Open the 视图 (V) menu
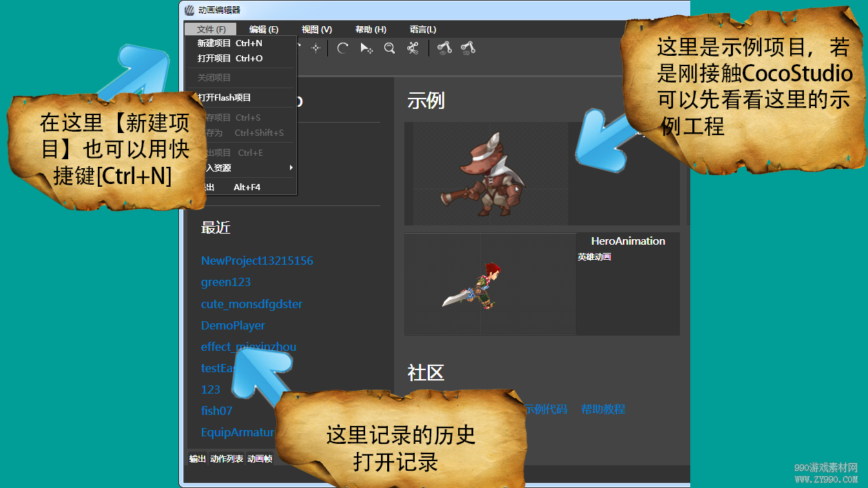The image size is (868, 488). (317, 29)
